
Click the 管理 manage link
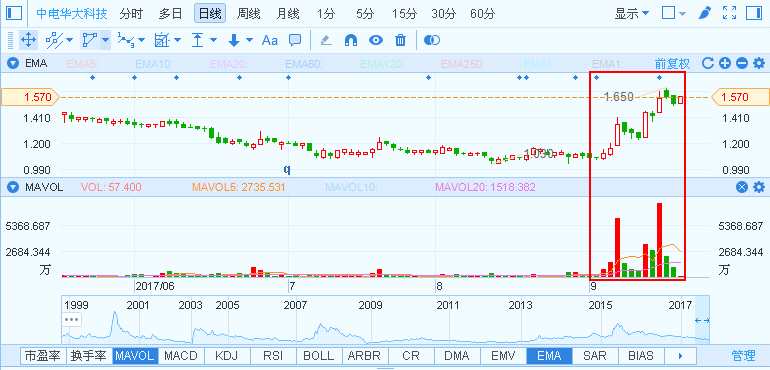pyautogui.click(x=743, y=356)
